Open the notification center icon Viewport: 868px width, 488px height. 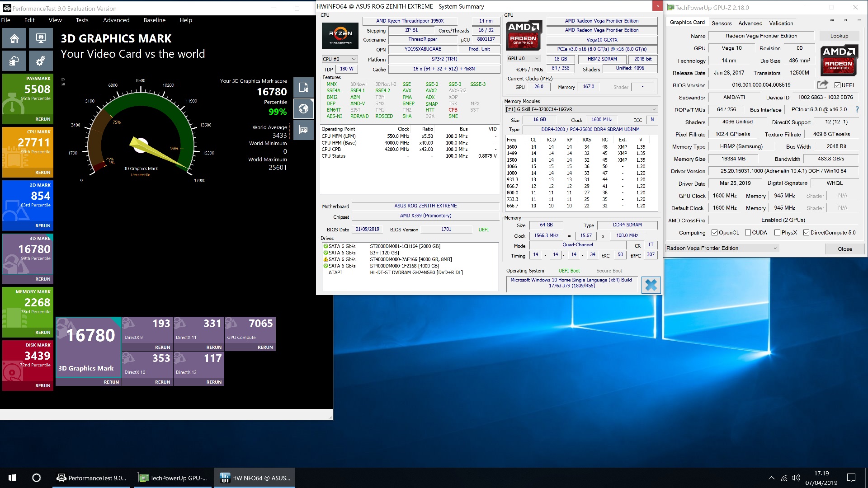(x=851, y=478)
